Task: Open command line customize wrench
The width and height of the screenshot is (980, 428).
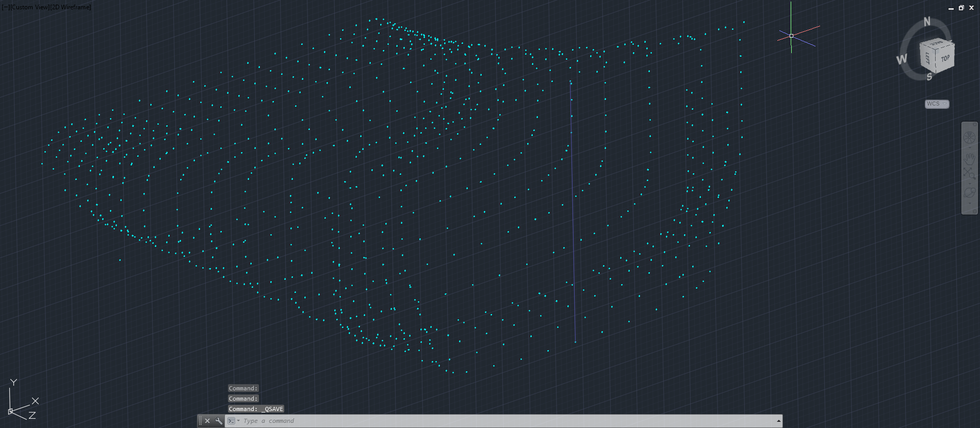Action: click(219, 421)
